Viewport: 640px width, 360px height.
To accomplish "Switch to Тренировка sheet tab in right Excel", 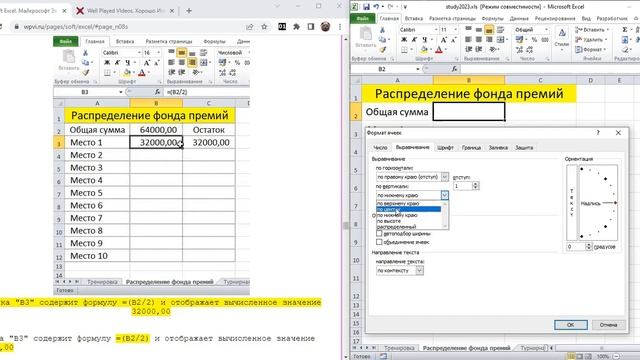I will click(399, 348).
